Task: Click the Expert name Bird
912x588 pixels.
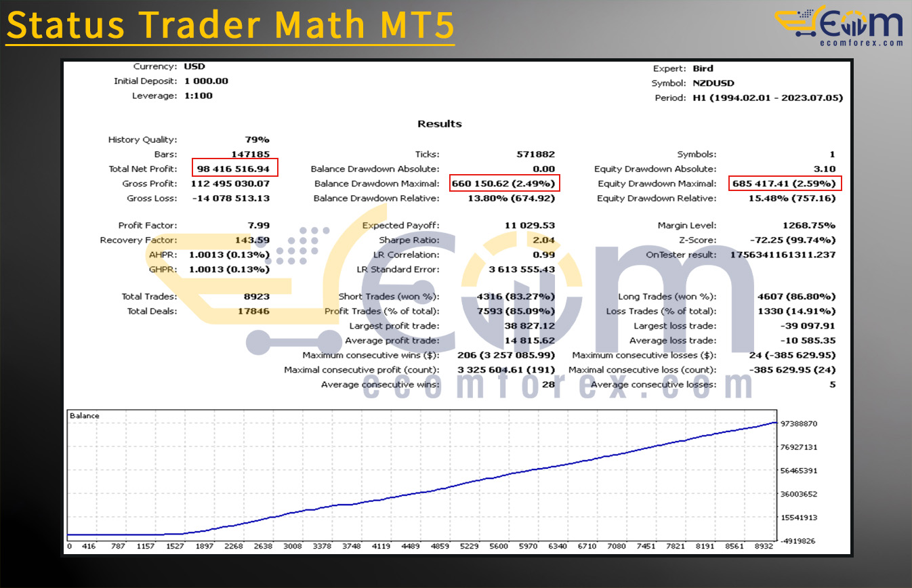Action: [x=703, y=68]
